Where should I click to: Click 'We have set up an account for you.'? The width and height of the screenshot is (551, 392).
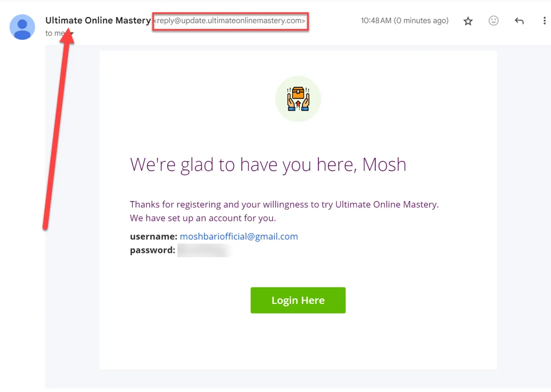click(x=203, y=218)
